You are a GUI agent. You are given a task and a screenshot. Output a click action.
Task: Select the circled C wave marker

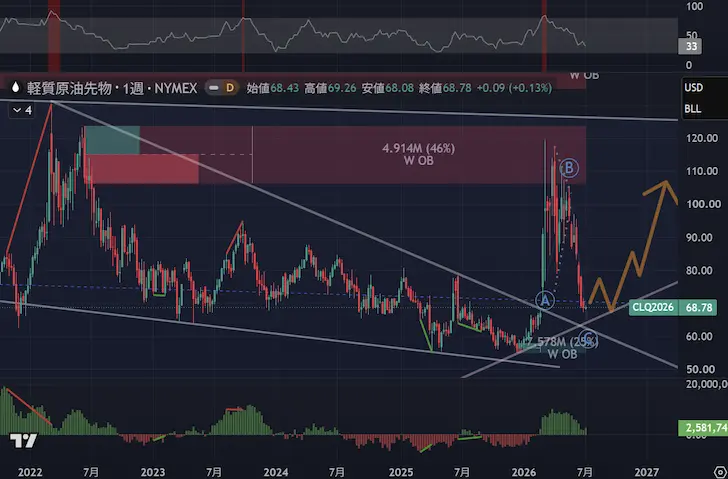click(x=588, y=337)
